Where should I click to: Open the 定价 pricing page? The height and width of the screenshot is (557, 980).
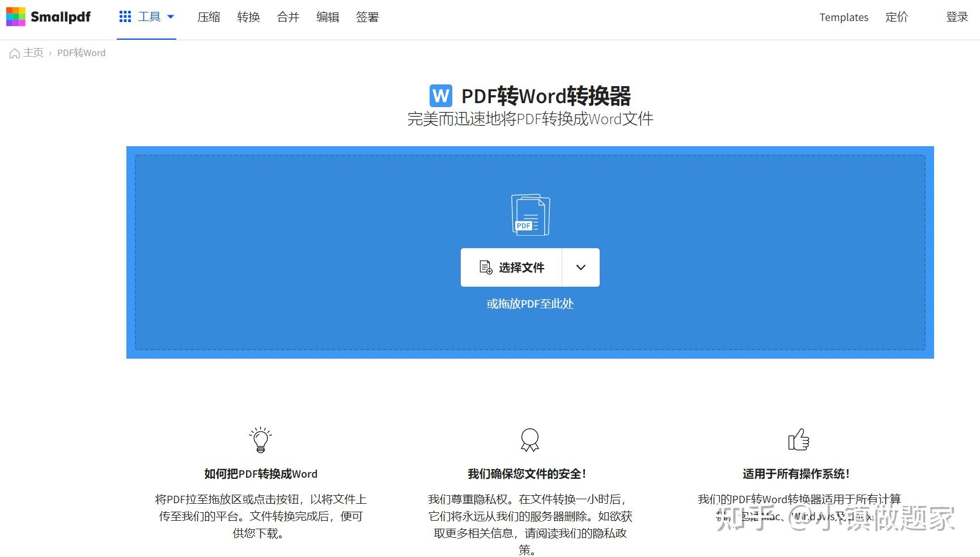point(897,17)
